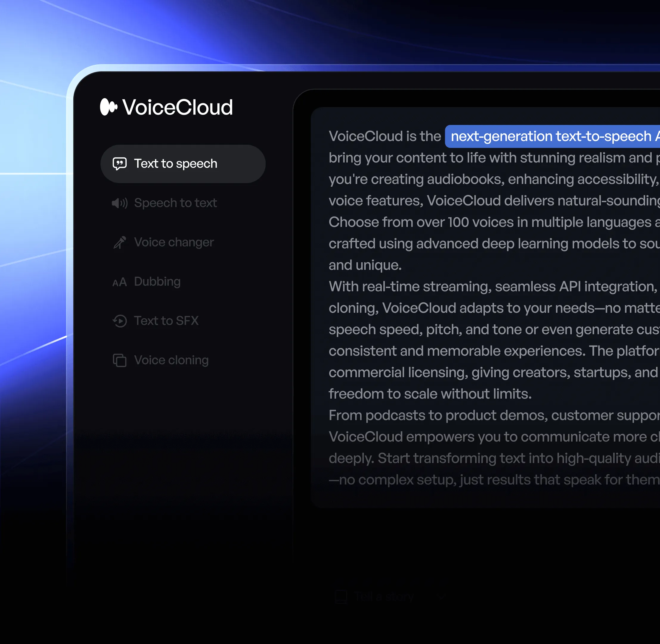Switch to the Speech to text section

tap(176, 203)
